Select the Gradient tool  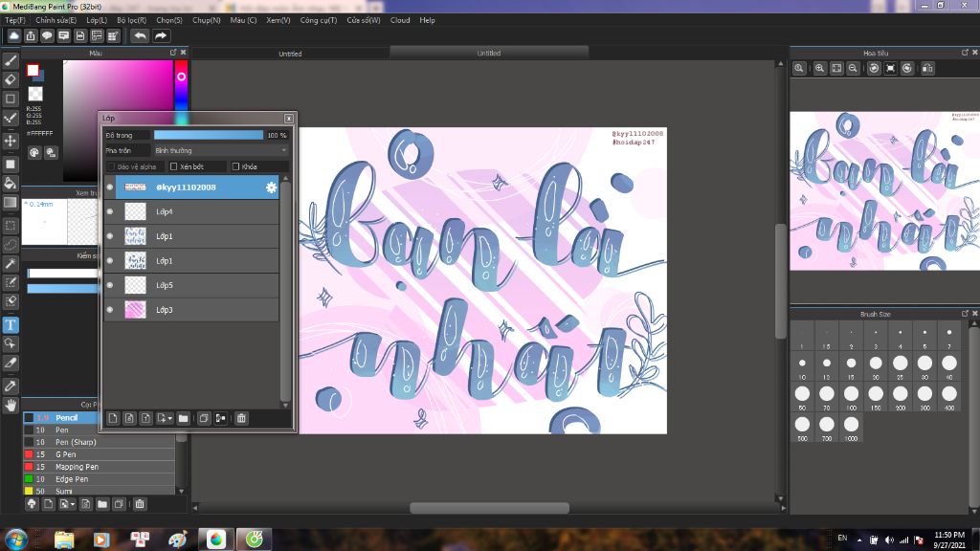click(11, 203)
